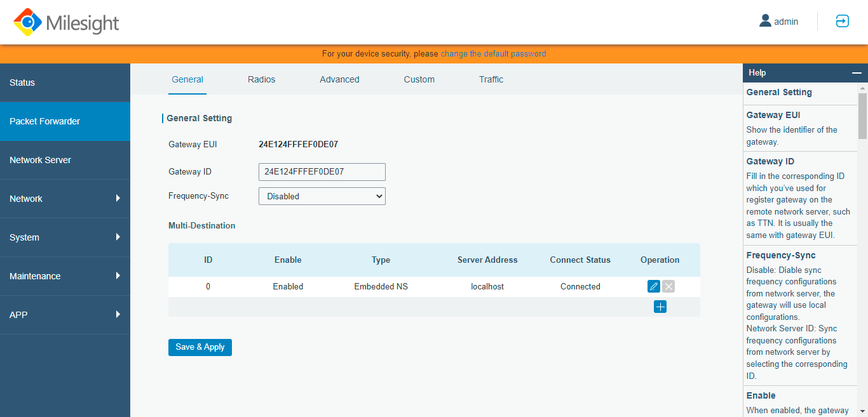Image resolution: width=868 pixels, height=417 pixels.
Task: Click the Help panel title
Action: 757,73
